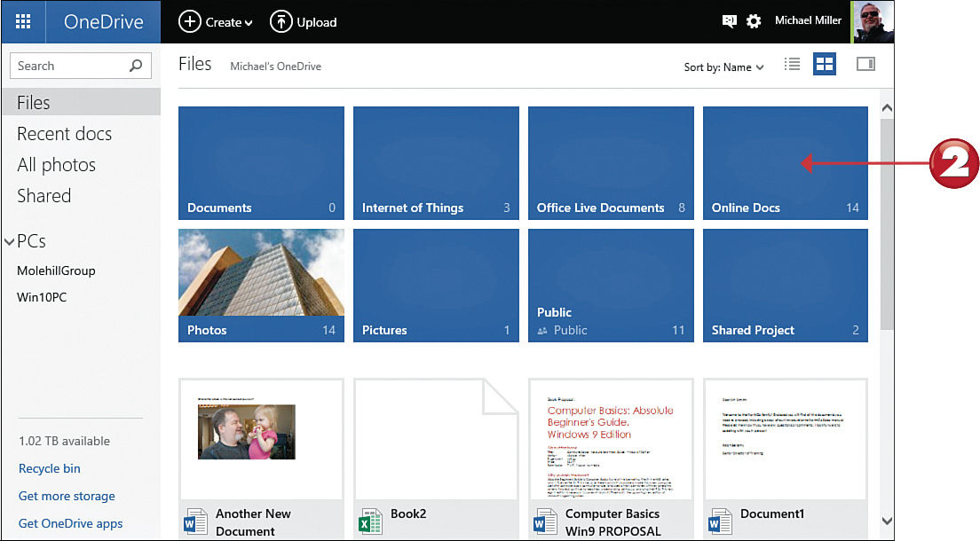Open the messaging chat icon
The image size is (980, 541).
tap(730, 21)
